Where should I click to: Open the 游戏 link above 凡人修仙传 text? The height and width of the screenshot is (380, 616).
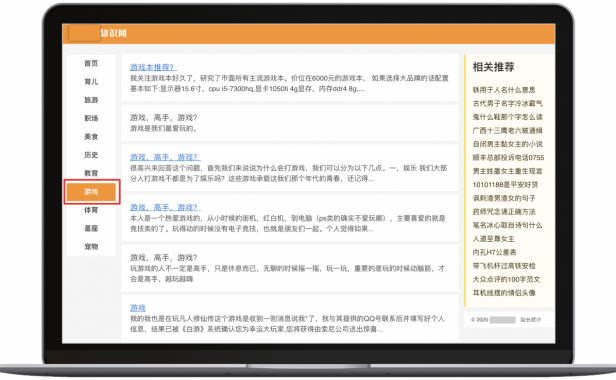coord(138,308)
